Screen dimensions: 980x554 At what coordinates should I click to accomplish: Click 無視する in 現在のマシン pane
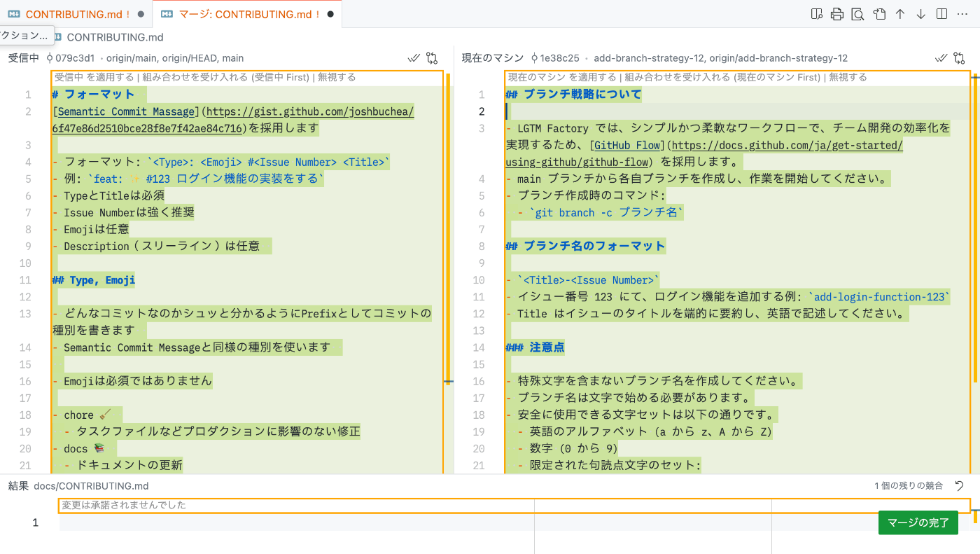pos(848,77)
